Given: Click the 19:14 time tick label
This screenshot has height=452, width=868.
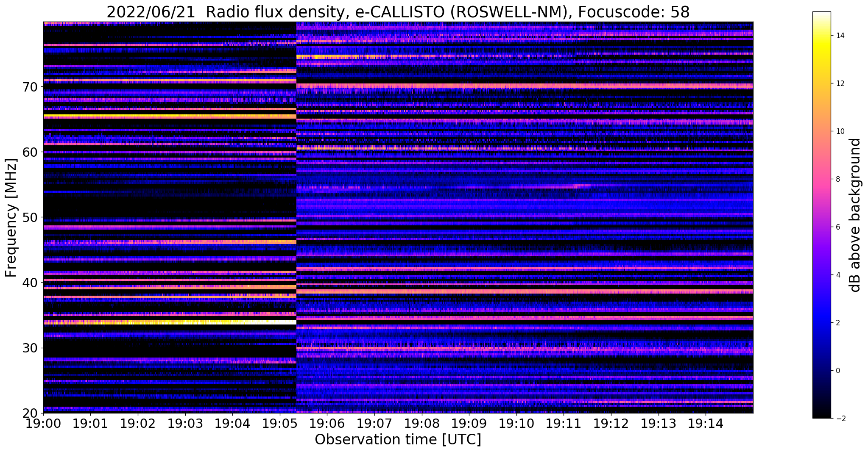Looking at the screenshot, I should click(x=706, y=424).
